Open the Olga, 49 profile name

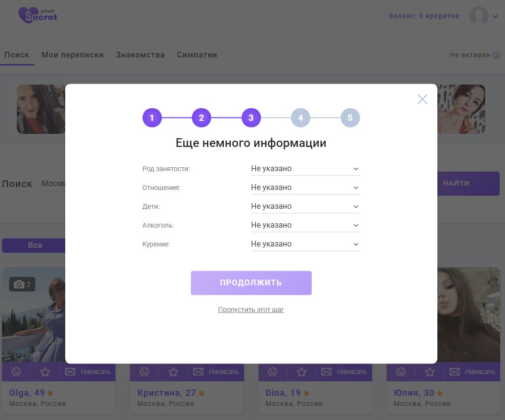27,393
